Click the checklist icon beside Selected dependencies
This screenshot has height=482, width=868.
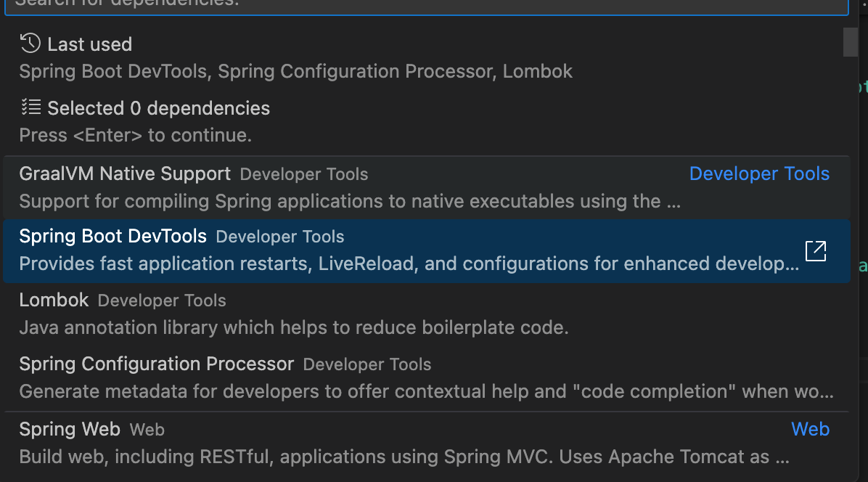(x=30, y=107)
